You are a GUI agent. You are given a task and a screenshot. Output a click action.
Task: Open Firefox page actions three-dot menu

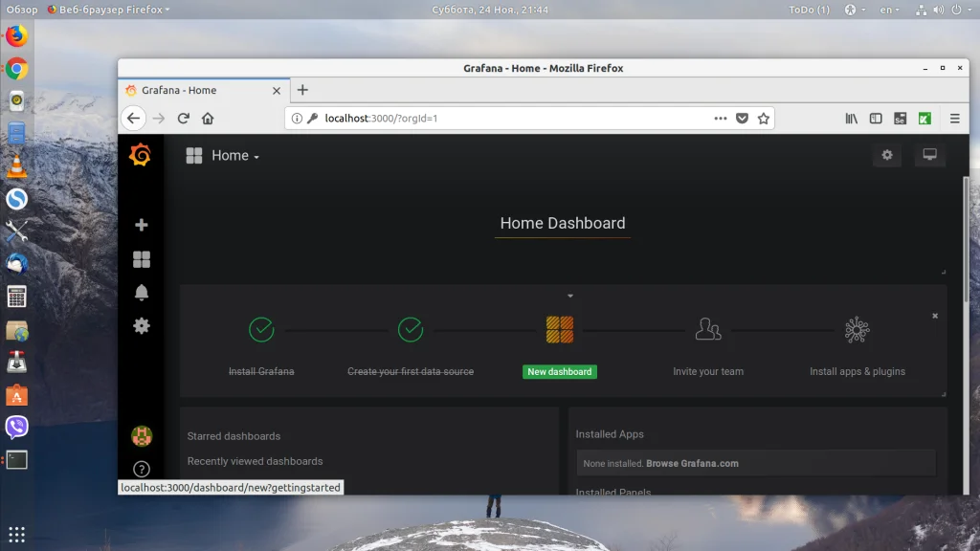click(x=721, y=119)
